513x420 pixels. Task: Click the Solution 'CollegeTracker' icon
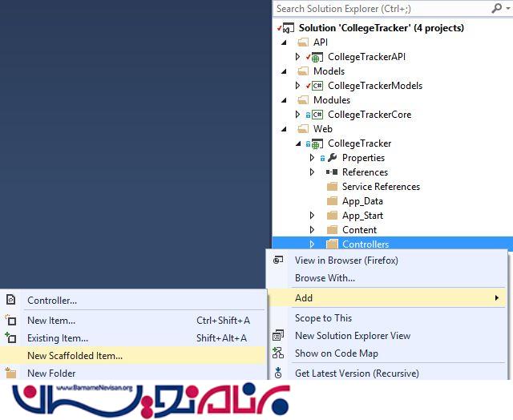[288, 29]
